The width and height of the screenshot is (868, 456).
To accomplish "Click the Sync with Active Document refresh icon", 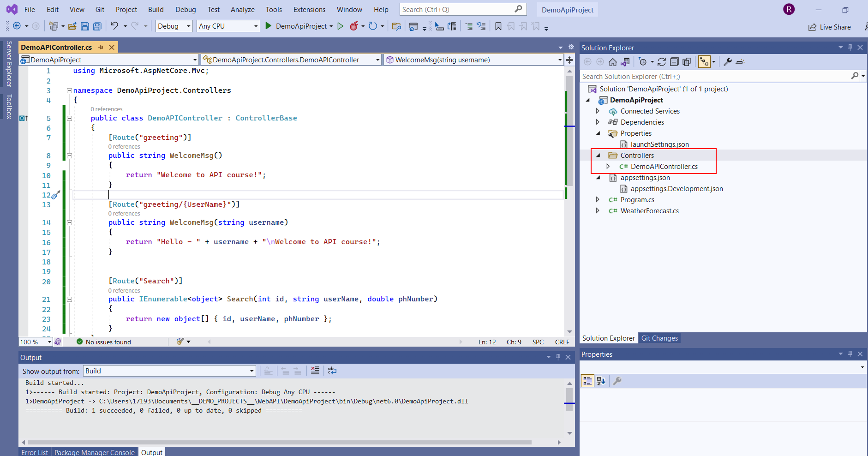I will coord(662,62).
